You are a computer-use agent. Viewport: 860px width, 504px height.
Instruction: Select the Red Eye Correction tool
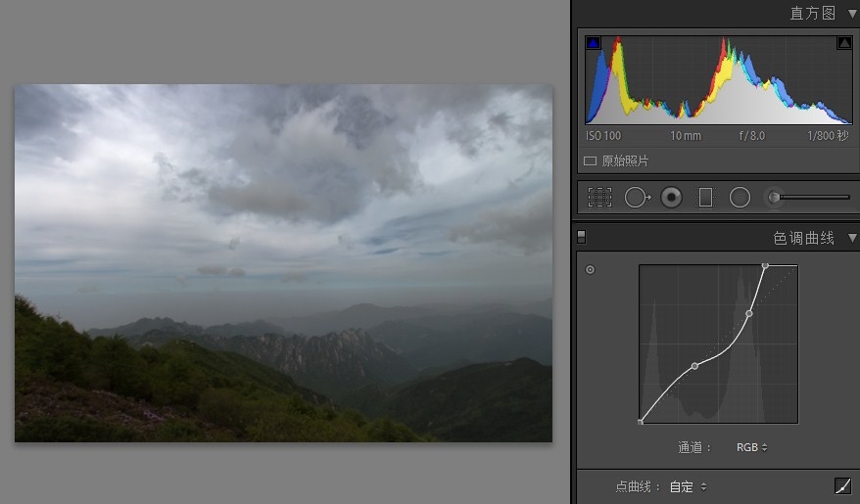tap(671, 198)
